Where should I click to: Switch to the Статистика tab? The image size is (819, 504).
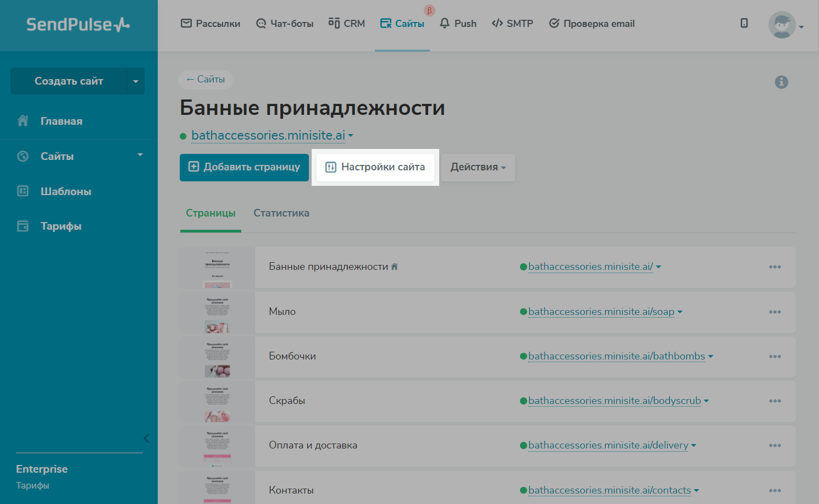[x=281, y=213]
